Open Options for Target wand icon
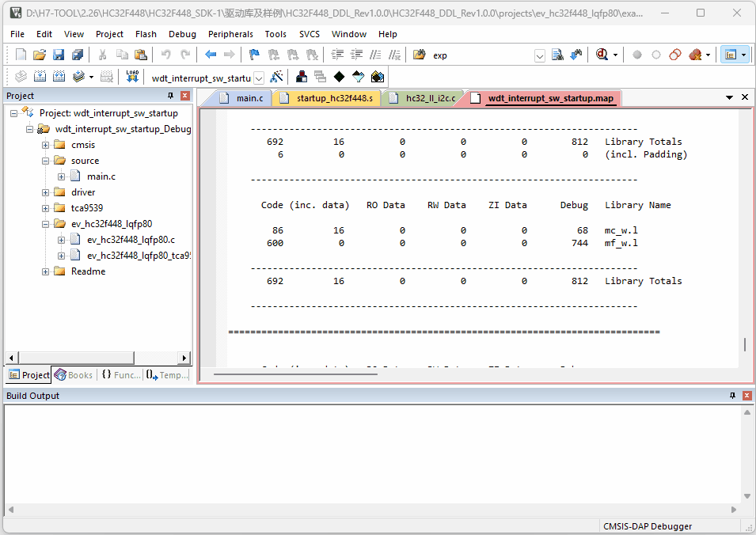The width and height of the screenshot is (756, 535). pos(277,77)
